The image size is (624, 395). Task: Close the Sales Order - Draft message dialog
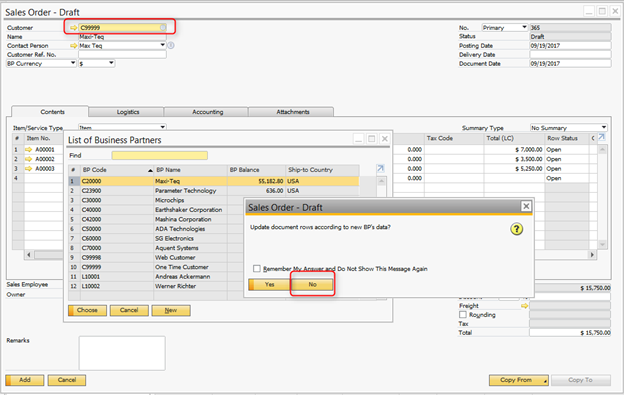[526, 206]
